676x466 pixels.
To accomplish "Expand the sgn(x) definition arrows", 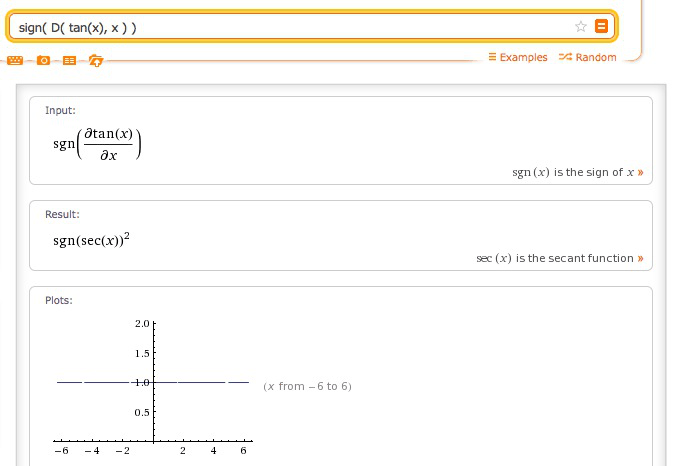I will click(640, 172).
